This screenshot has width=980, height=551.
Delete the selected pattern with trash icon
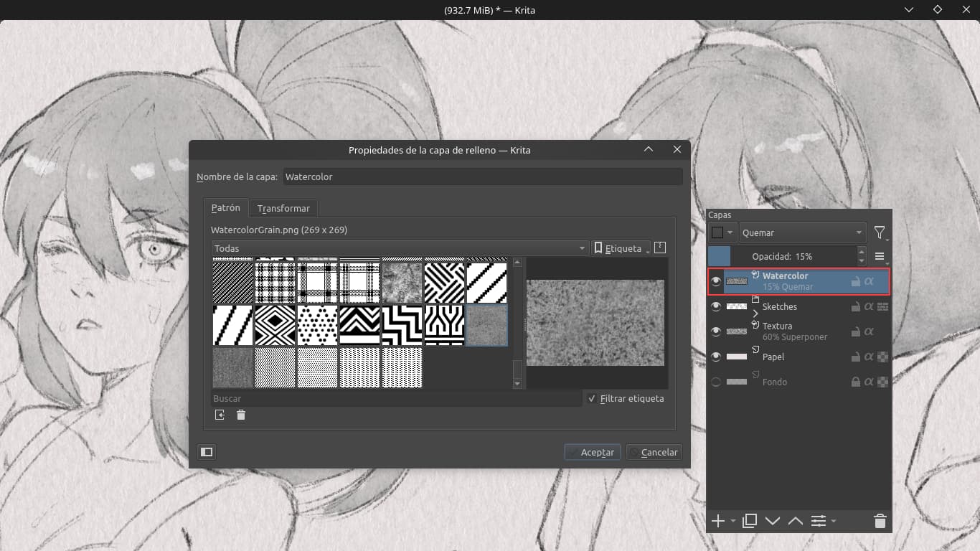coord(241,415)
